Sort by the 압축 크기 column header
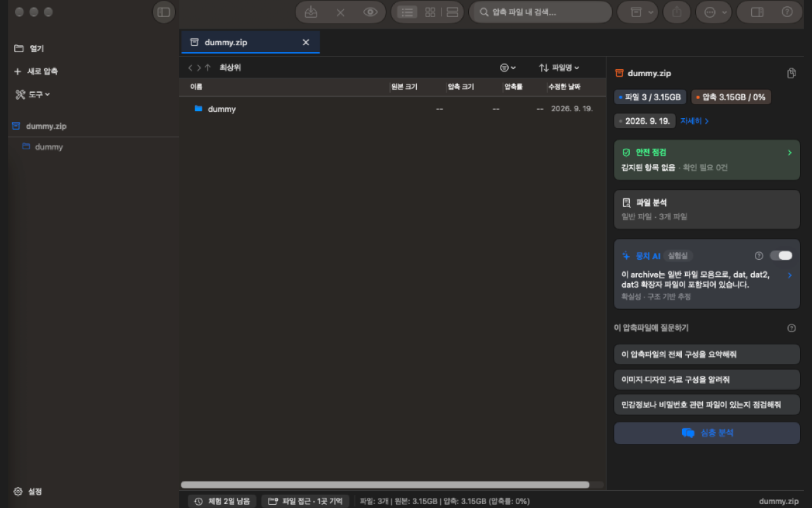 coord(461,87)
